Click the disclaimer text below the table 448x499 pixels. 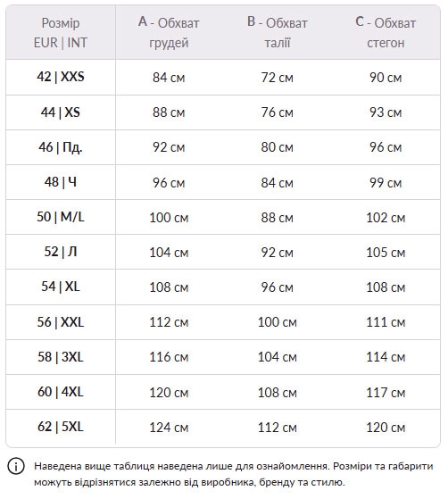pos(234,474)
